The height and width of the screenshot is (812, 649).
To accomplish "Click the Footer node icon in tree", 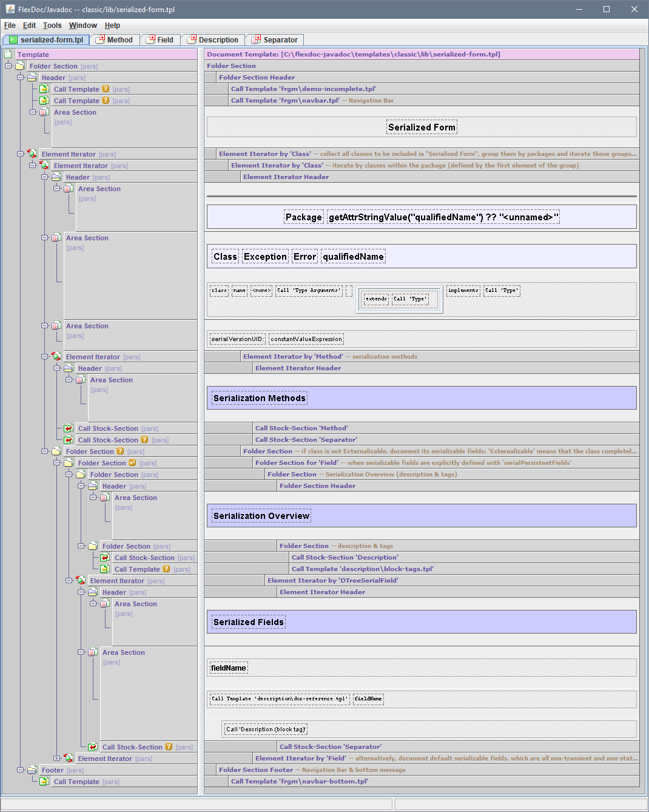I will [x=32, y=770].
